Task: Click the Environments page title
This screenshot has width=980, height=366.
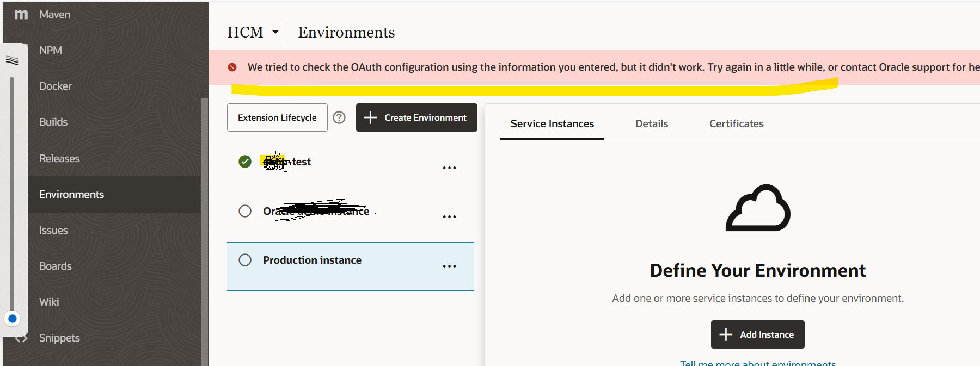Action: (x=346, y=33)
